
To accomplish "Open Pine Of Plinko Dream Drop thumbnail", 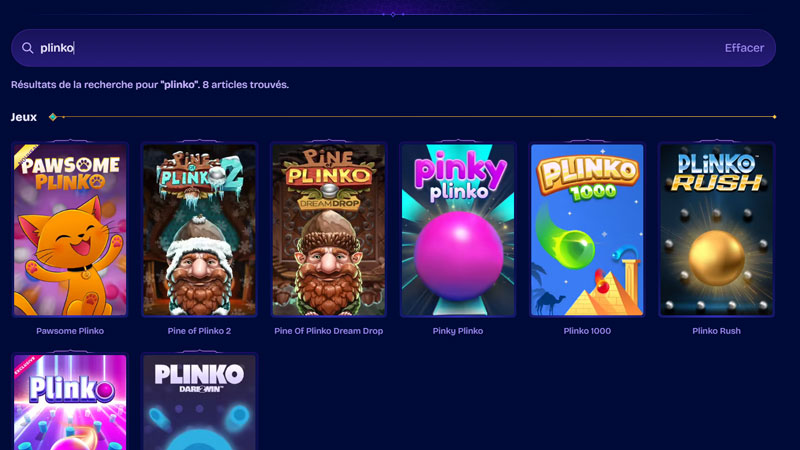I will pyautogui.click(x=329, y=230).
